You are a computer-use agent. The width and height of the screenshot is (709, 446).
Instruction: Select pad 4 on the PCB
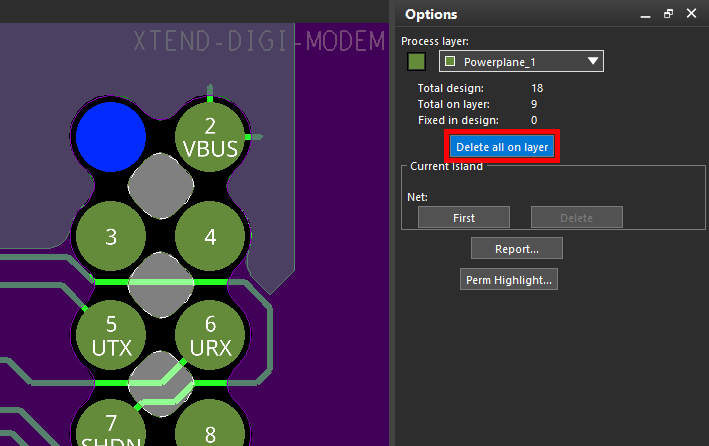pyautogui.click(x=210, y=236)
